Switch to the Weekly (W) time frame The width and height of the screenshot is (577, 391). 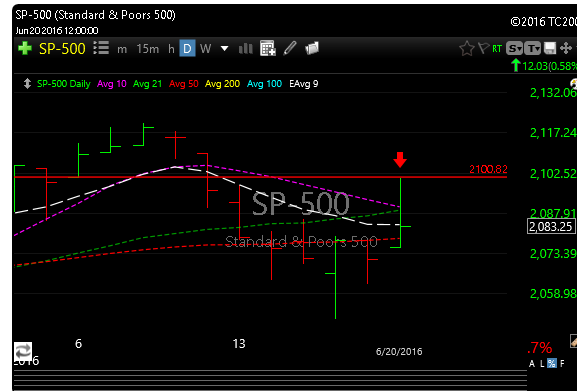click(205, 49)
